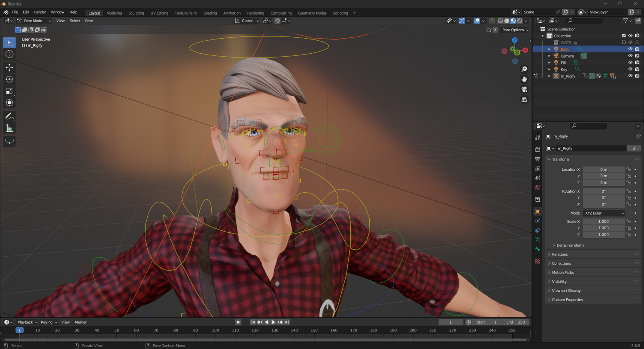Select the Scale tool

point(9,91)
